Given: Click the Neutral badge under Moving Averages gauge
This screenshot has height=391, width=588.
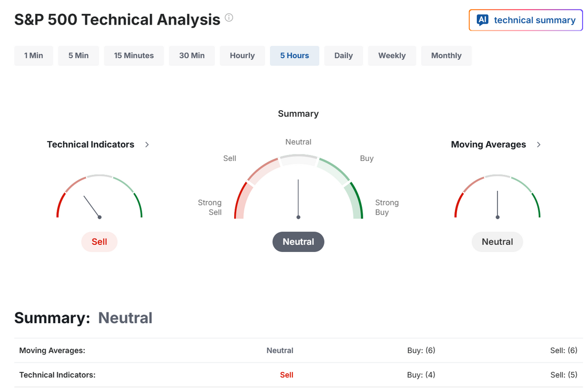Looking at the screenshot, I should [x=497, y=242].
